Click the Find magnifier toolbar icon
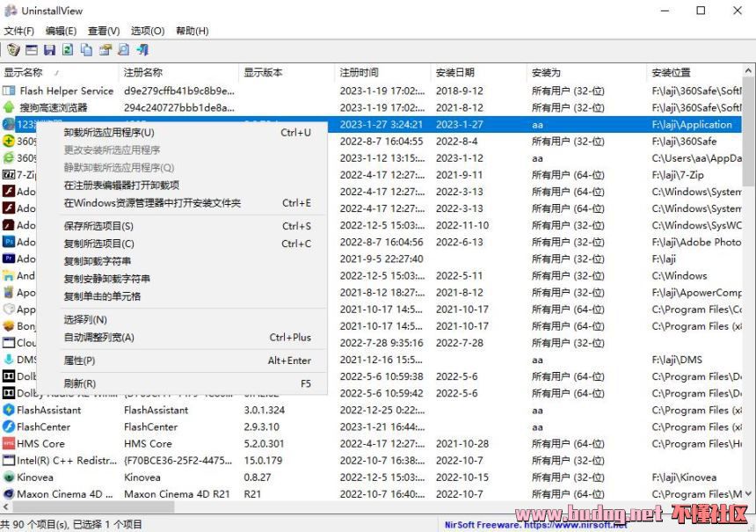 [x=124, y=49]
